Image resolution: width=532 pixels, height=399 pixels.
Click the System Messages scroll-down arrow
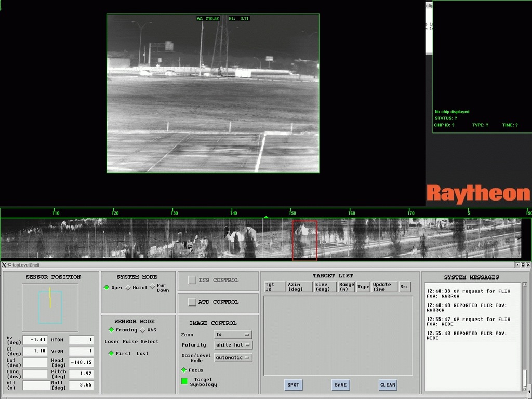pos(525,388)
